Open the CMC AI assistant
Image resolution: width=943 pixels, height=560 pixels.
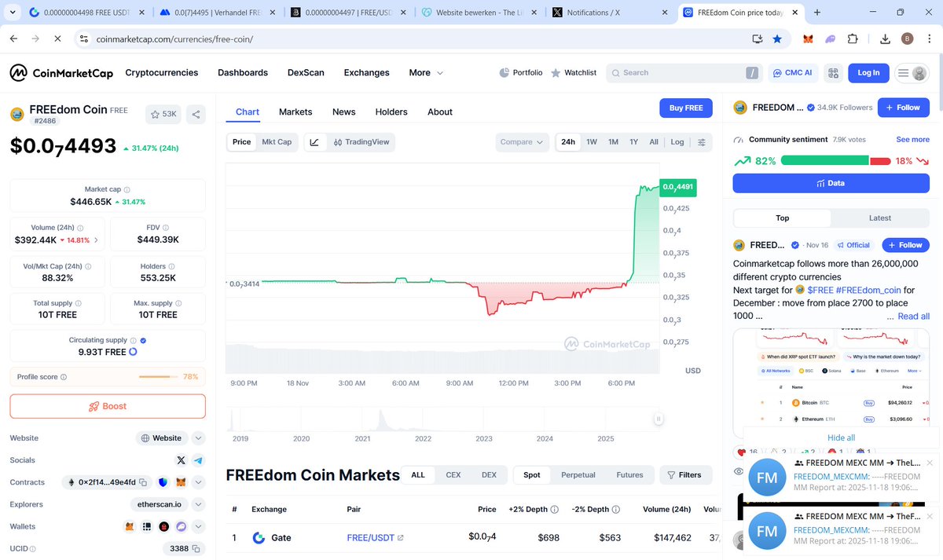pos(792,72)
